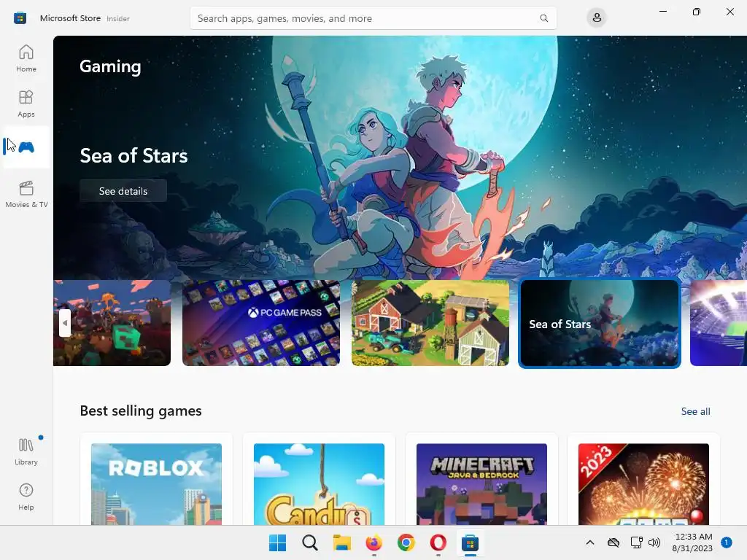Go to the Apps section

[26, 104]
